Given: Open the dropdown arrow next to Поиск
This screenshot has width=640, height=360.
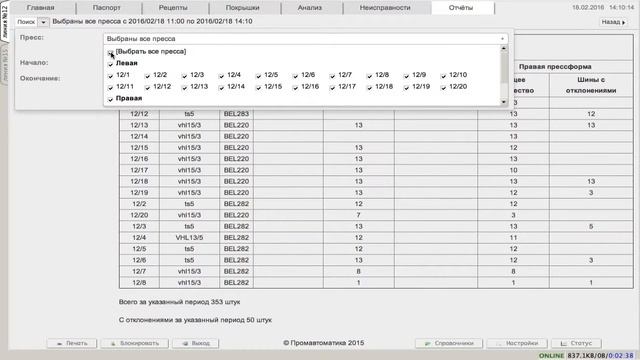Looking at the screenshot, I should point(43,22).
